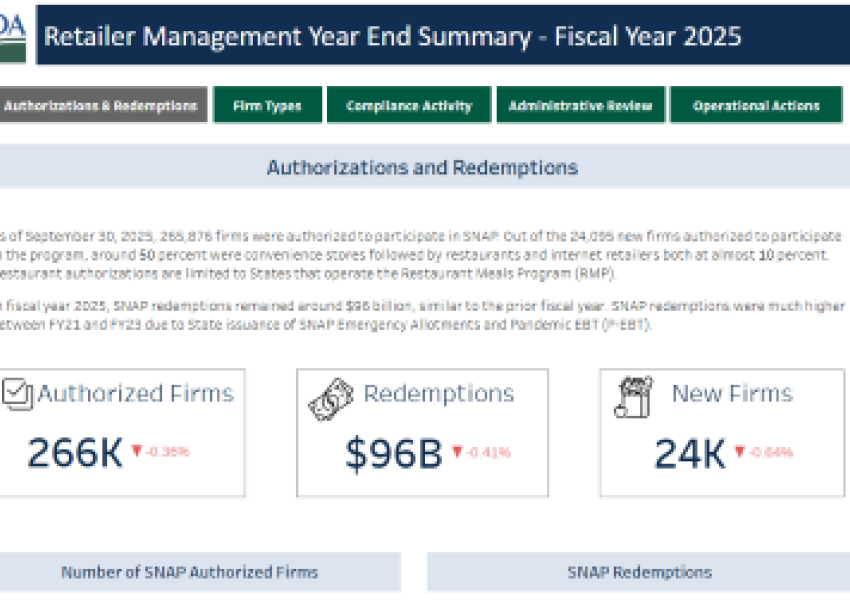850x600 pixels.
Task: Select the Operational Actions tab
Action: click(756, 105)
